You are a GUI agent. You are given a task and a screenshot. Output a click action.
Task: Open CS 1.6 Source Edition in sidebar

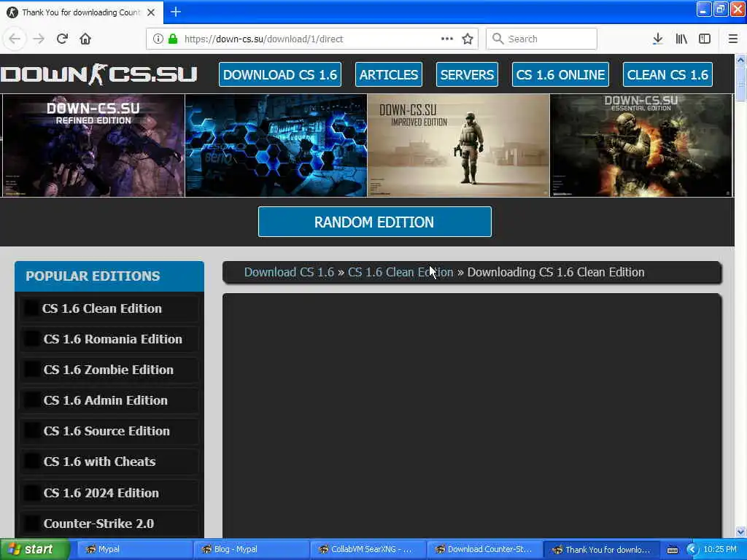tap(109, 431)
